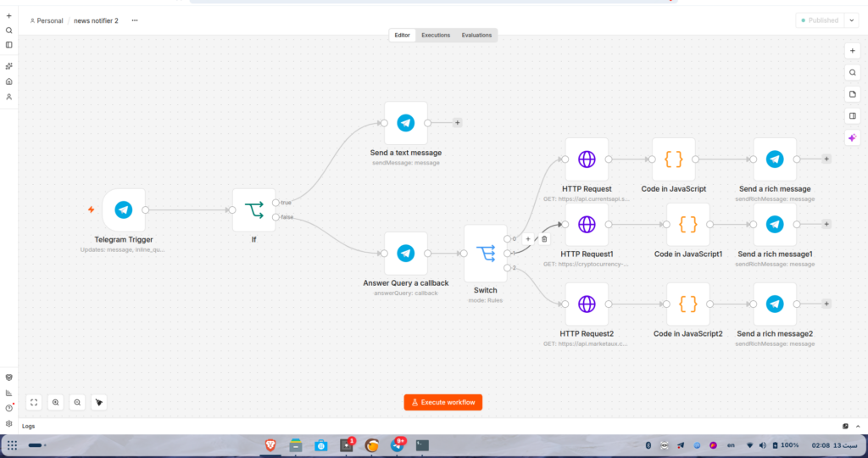Open the app grid launcher on taskbar

[12, 445]
